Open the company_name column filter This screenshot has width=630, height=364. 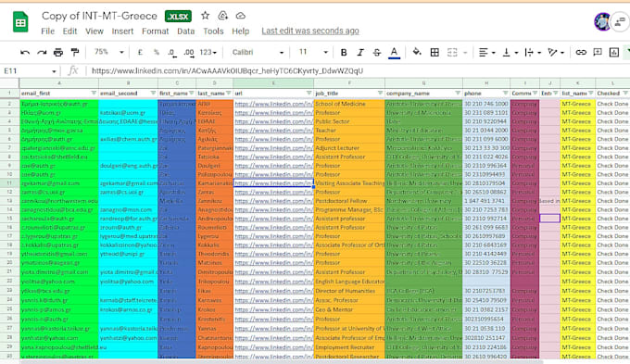(458, 94)
